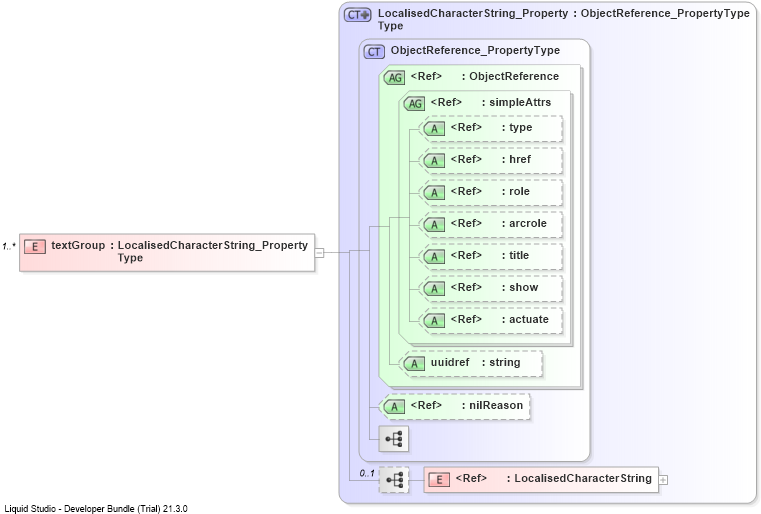Click the 0..1 cardinality label
This screenshot has width=761, height=514.
click(x=367, y=473)
